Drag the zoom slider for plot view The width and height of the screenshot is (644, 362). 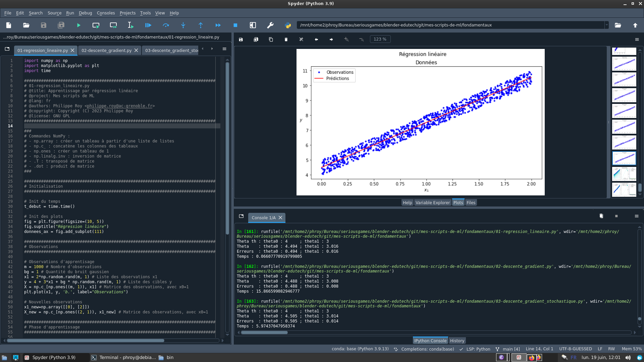coord(379,39)
